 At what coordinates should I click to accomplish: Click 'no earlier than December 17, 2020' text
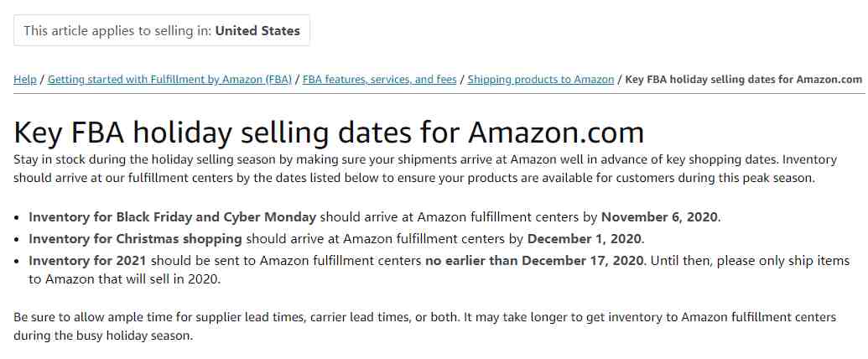(534, 261)
